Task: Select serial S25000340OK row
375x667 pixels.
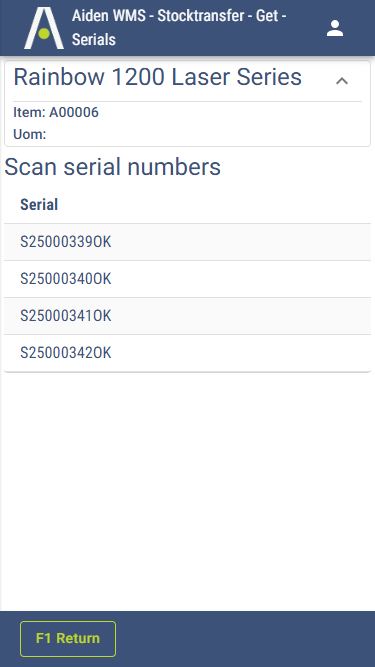Action: coord(188,279)
